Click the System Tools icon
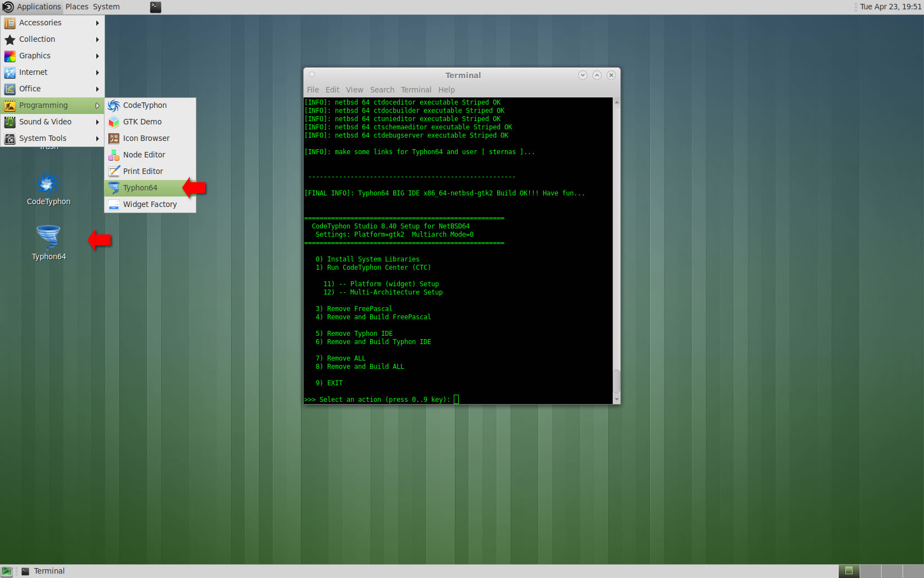Screen dimensions: 924x578 point(10,138)
